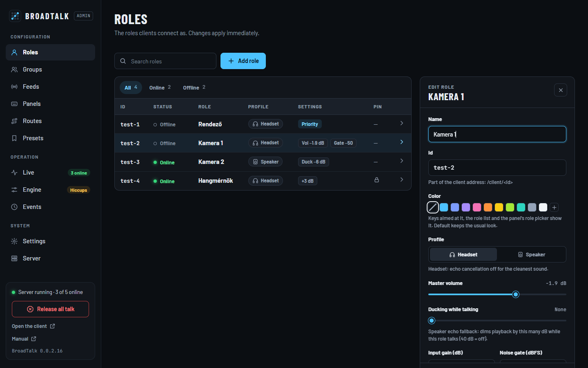The height and width of the screenshot is (368, 588).
Task: Click the PIN lock icon for Hangmérnök
Action: [376, 180]
